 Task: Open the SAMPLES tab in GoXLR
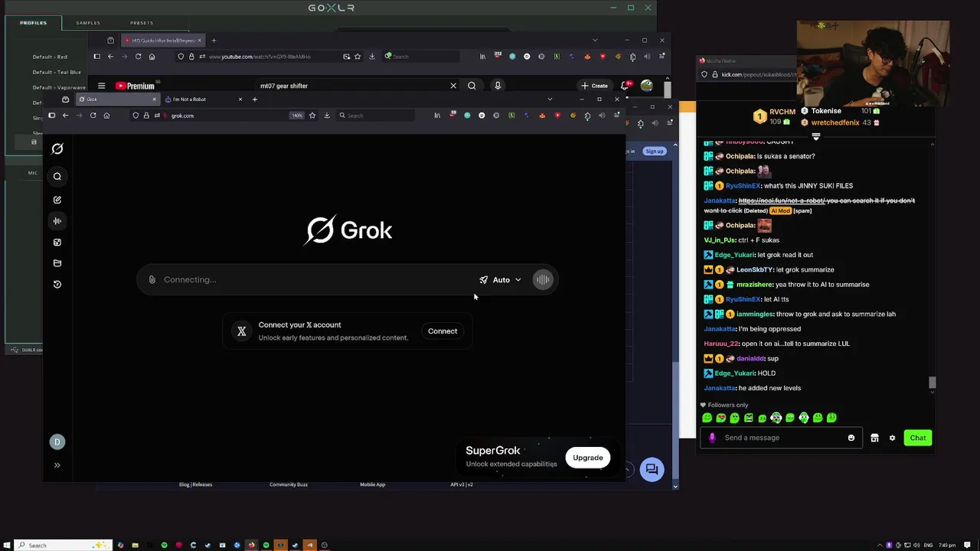click(88, 23)
